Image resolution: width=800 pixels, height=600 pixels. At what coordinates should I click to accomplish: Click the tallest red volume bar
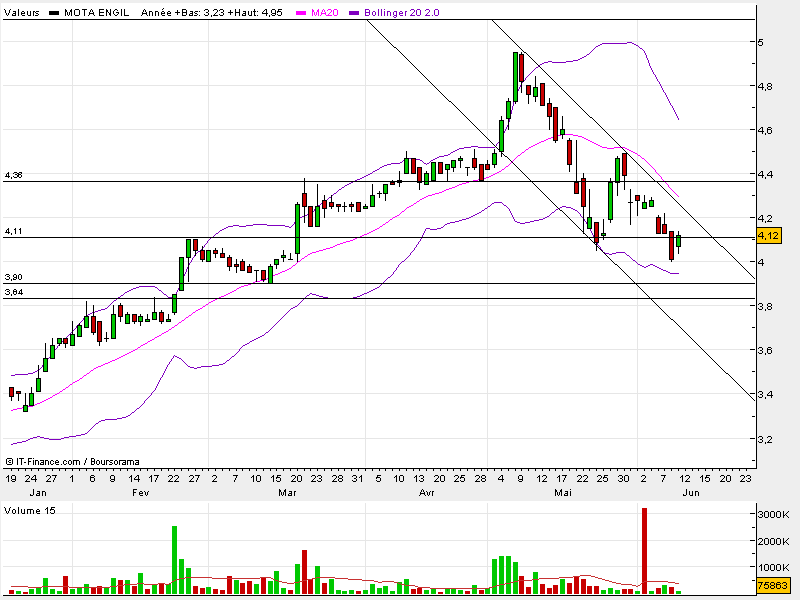click(x=644, y=551)
